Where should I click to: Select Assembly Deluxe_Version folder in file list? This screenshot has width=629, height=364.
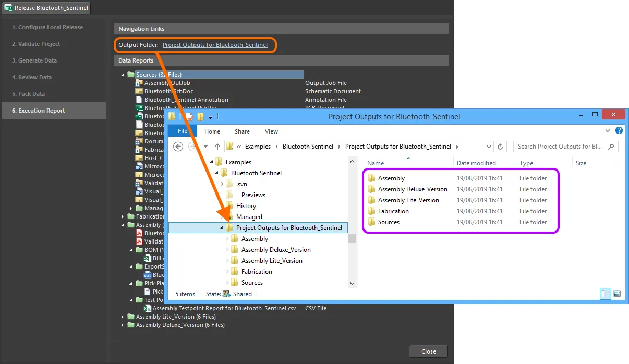coord(413,189)
